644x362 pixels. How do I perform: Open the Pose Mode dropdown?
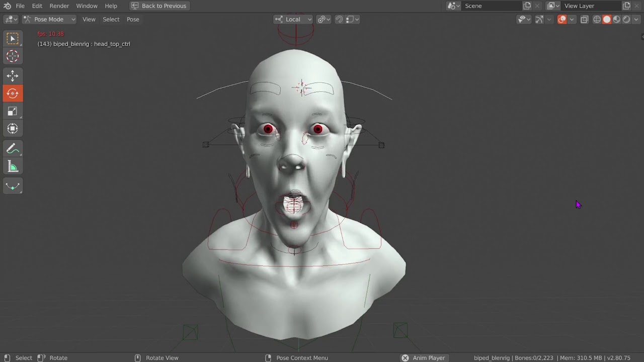click(49, 19)
